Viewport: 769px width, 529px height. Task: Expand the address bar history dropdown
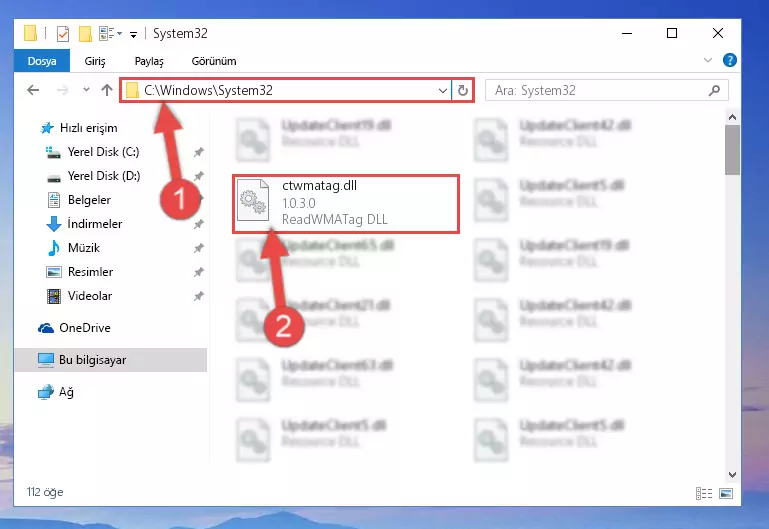tap(442, 90)
